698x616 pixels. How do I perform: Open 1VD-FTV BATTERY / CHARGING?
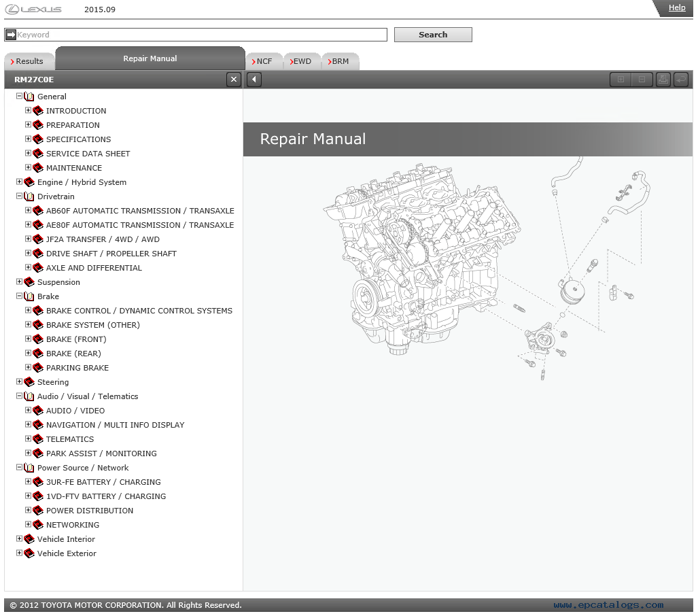point(106,496)
